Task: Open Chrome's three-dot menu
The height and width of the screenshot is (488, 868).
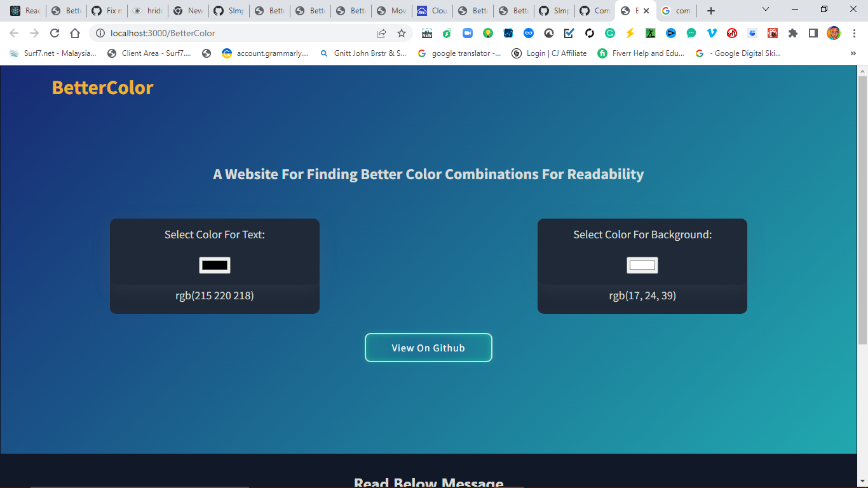Action: pos(854,32)
